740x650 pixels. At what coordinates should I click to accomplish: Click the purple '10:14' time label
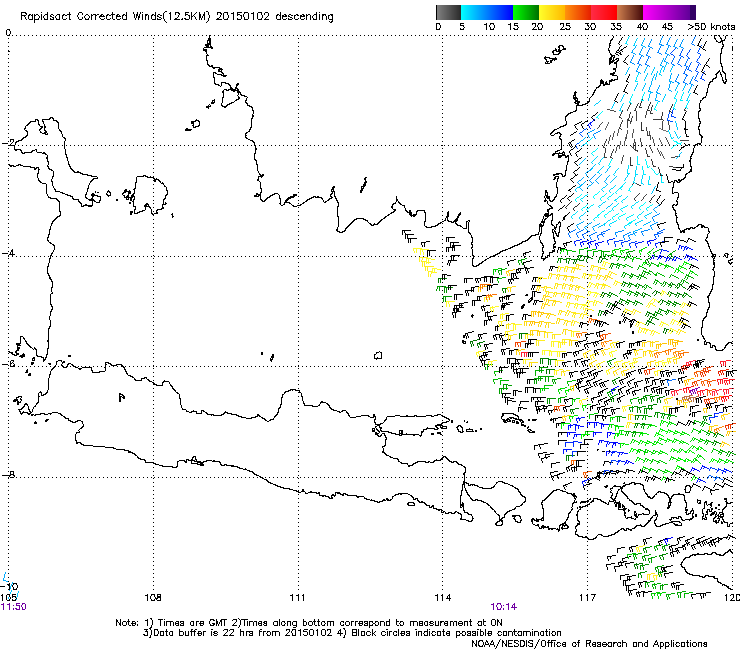click(x=504, y=607)
